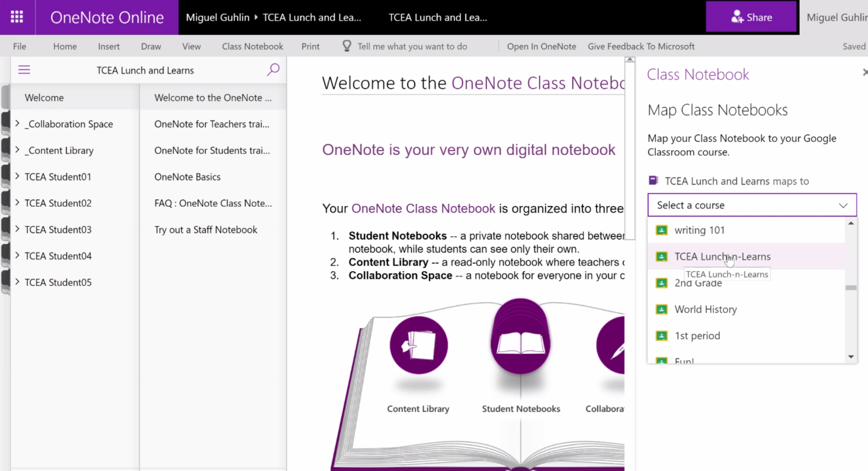The image size is (868, 471).
Task: Switch to the Draw tab
Action: tap(150, 46)
